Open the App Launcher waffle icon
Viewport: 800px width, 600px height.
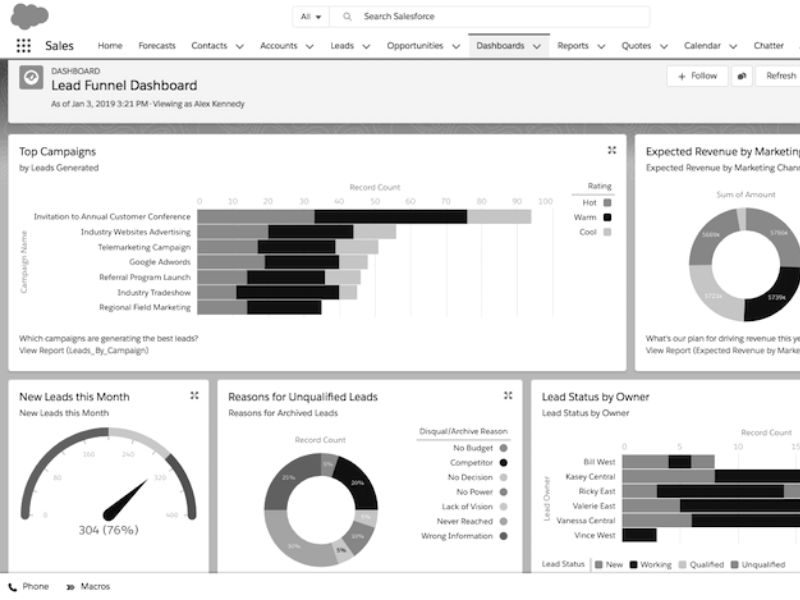pyautogui.click(x=24, y=44)
